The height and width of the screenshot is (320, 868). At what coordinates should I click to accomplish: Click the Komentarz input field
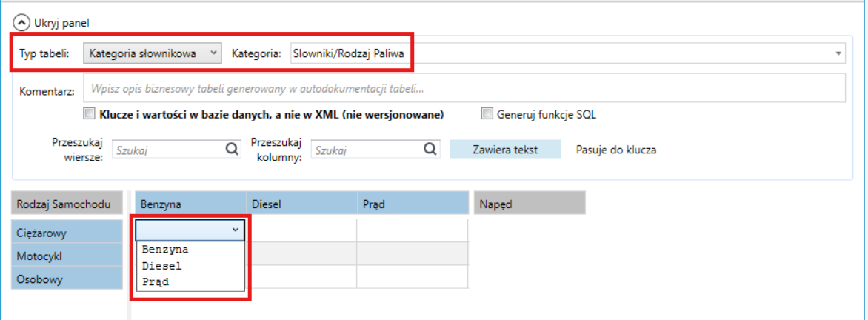pos(464,88)
